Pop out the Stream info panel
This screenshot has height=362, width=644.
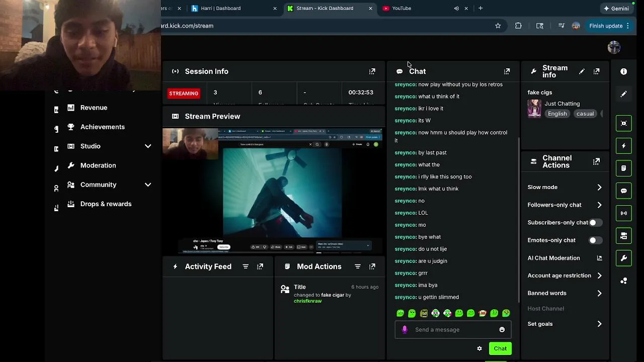[596, 71]
